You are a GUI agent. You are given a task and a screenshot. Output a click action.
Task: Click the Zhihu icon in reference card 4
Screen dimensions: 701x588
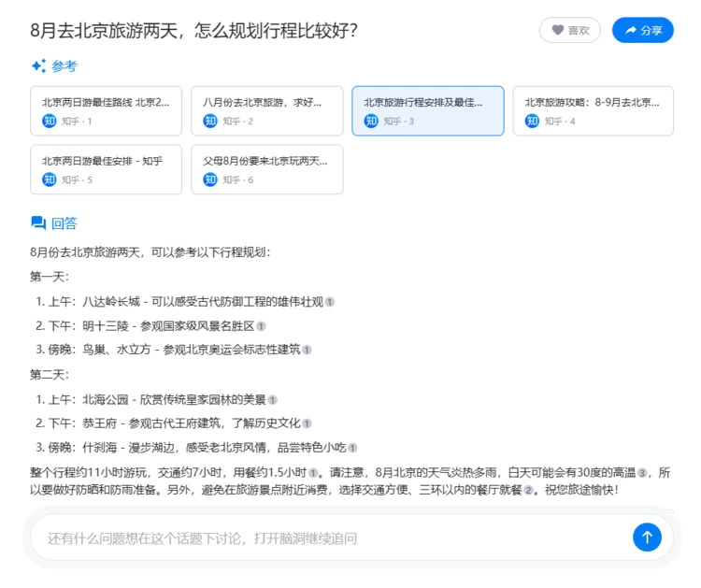532,121
